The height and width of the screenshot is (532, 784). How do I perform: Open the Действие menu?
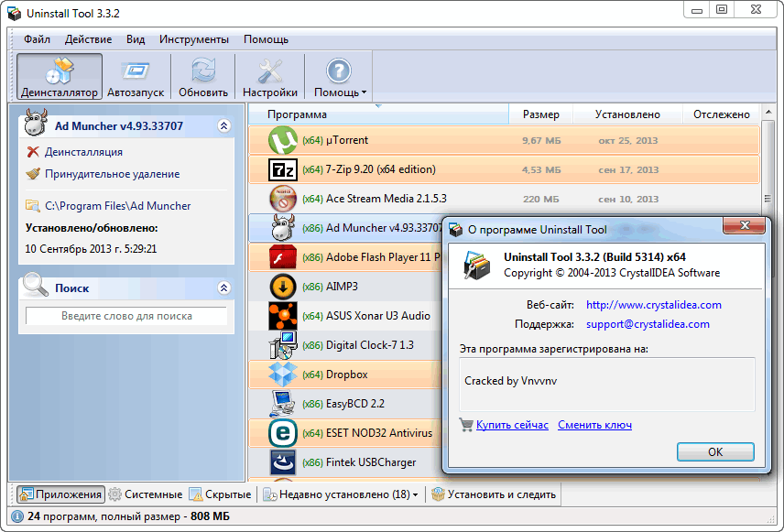pyautogui.click(x=89, y=39)
